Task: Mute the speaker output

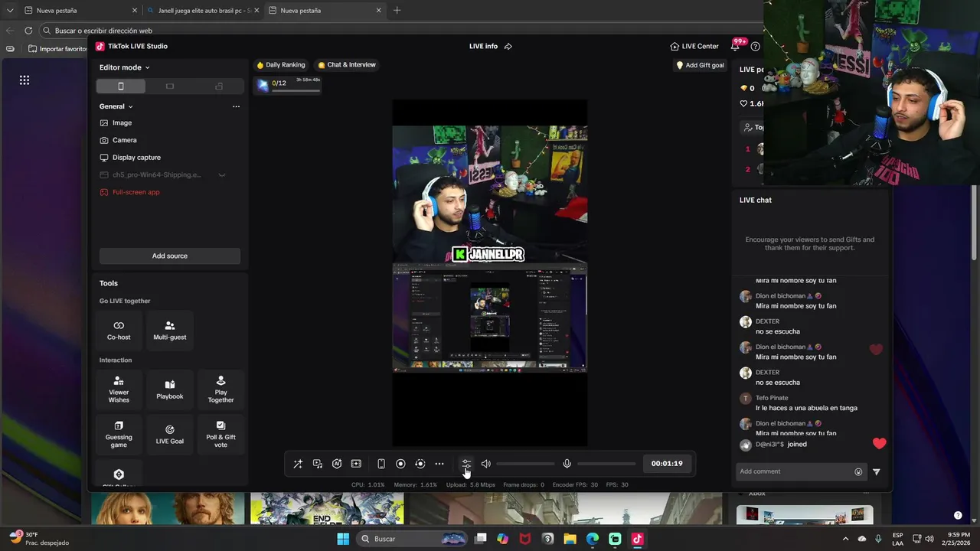Action: point(485,464)
